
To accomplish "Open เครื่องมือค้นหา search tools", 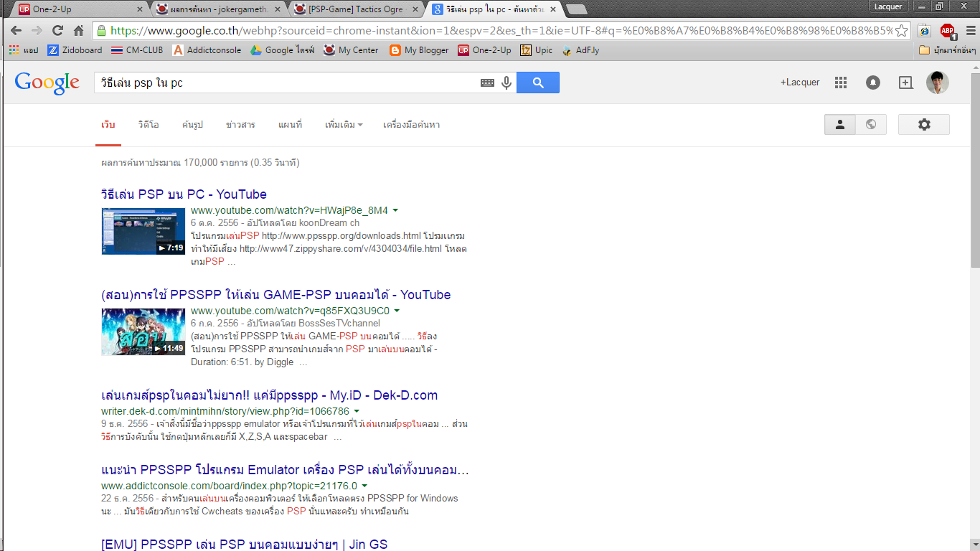I will tap(412, 125).
